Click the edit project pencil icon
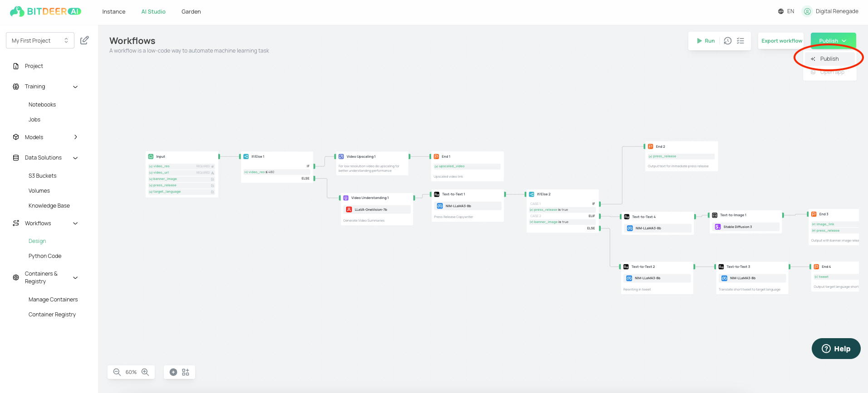Viewport: 868px width, 393px height. coord(84,40)
